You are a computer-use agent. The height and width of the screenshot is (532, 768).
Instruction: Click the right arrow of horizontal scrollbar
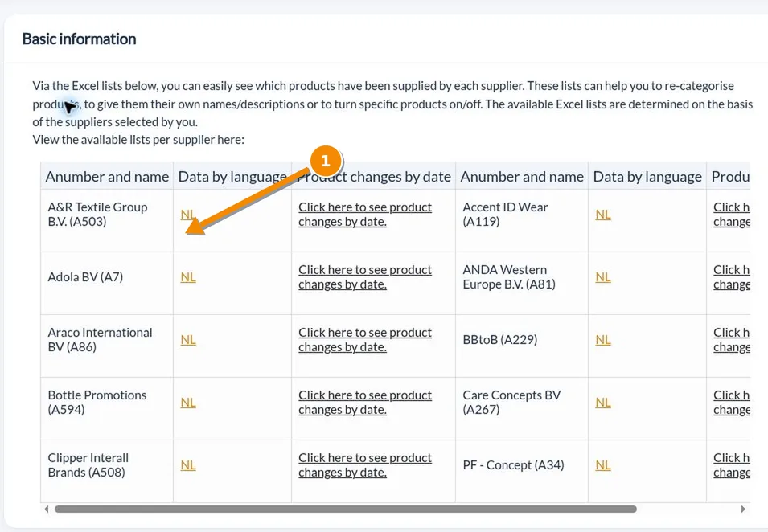pyautogui.click(x=743, y=509)
